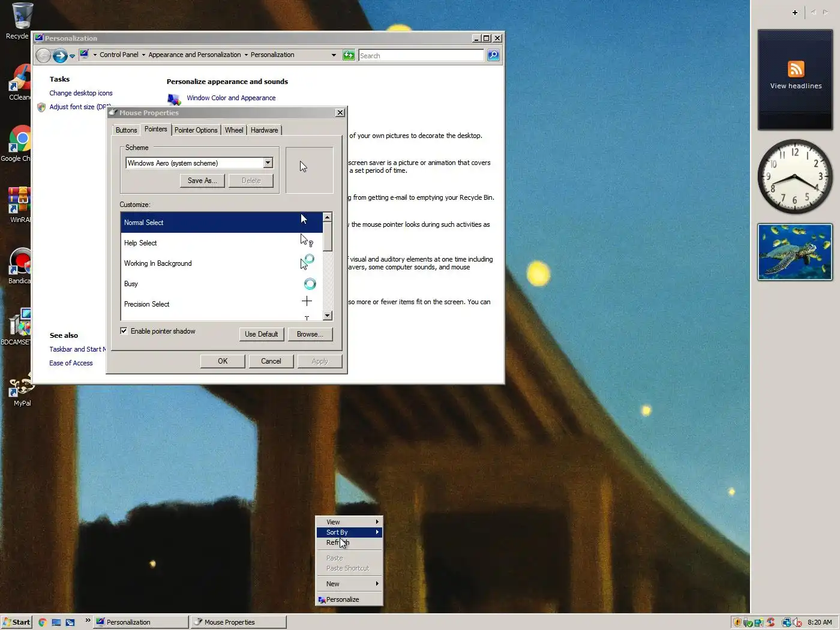Viewport: 840px width, 630px height.
Task: Click Show Desktop icon in Quick Launch
Action: click(56, 622)
